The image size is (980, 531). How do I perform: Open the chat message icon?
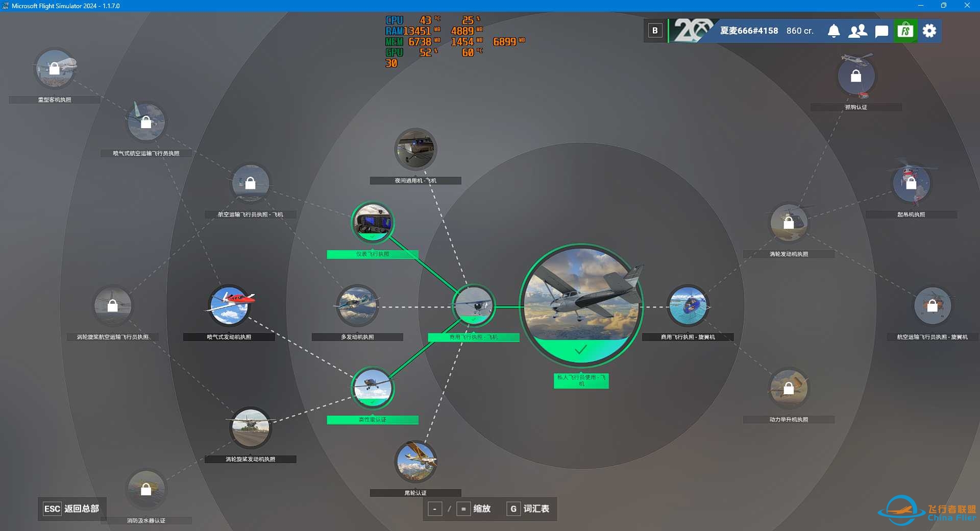click(x=881, y=31)
